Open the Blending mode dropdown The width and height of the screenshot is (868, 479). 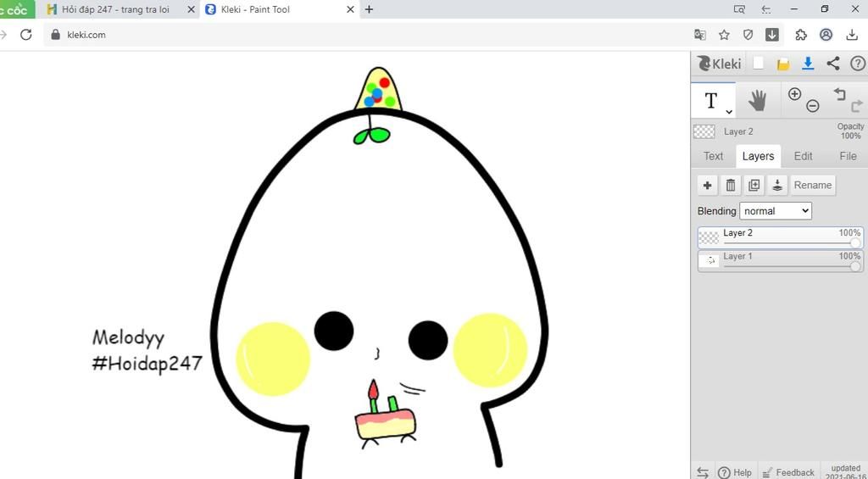[x=776, y=211]
